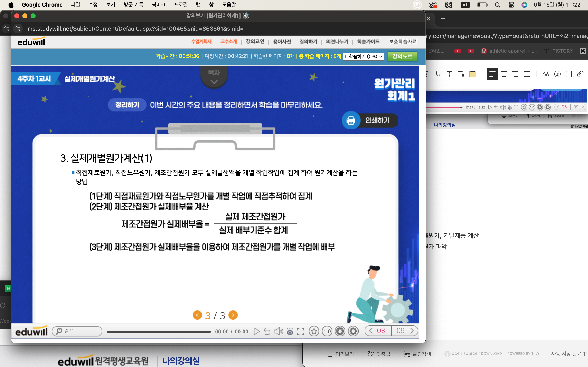Open the 1.0 playback speed control
588x367 pixels.
[327, 331]
